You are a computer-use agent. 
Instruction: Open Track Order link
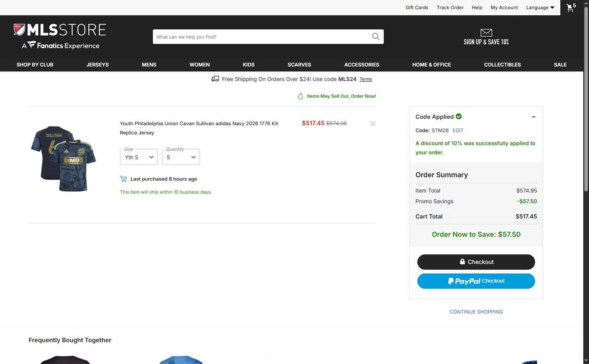(450, 8)
